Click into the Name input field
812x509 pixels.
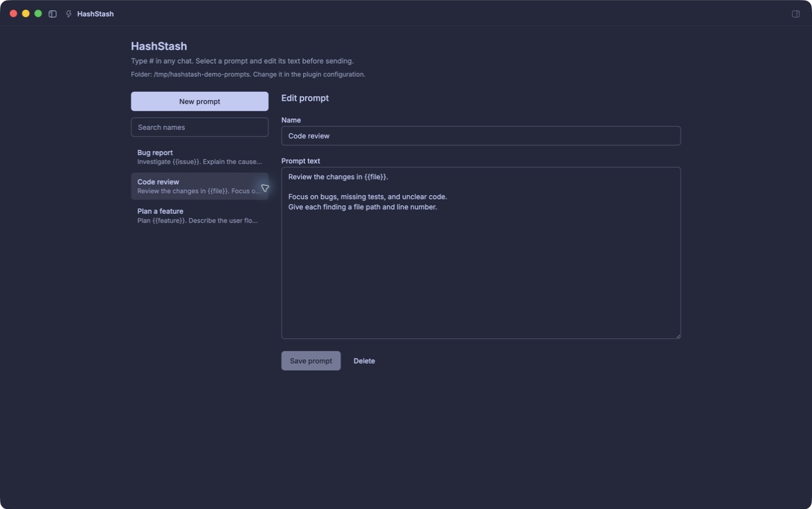[x=481, y=136]
